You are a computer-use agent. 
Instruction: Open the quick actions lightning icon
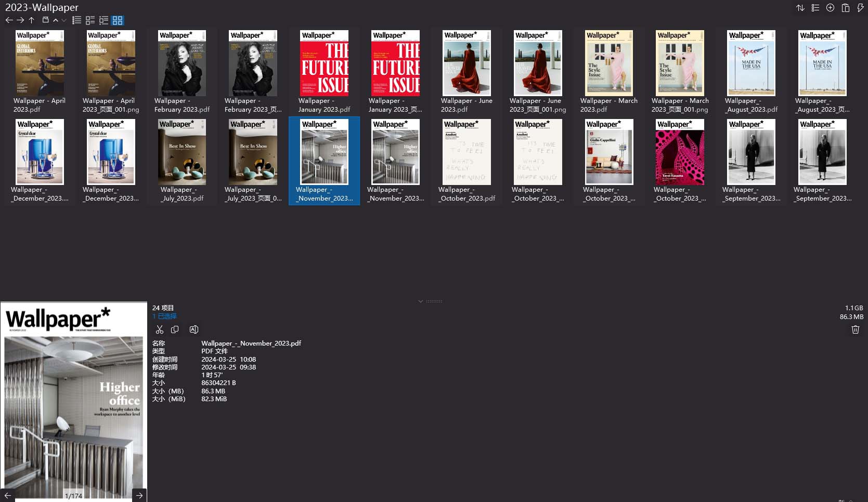[x=860, y=8]
